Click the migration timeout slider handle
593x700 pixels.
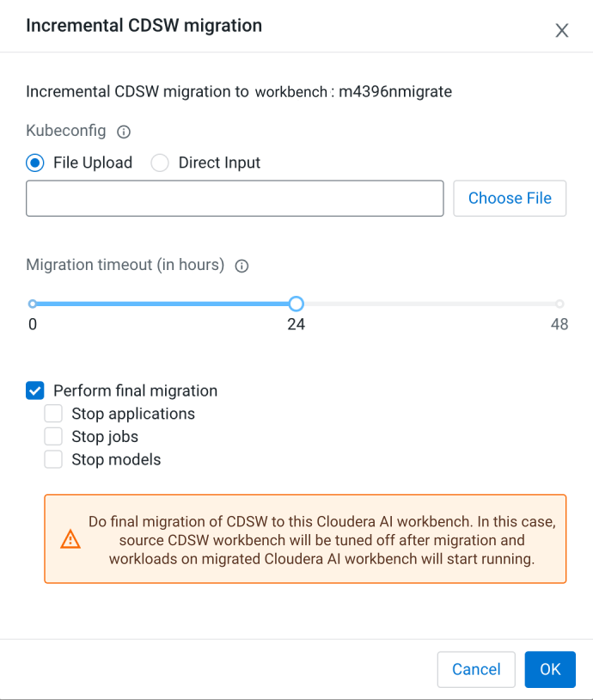[x=296, y=304]
